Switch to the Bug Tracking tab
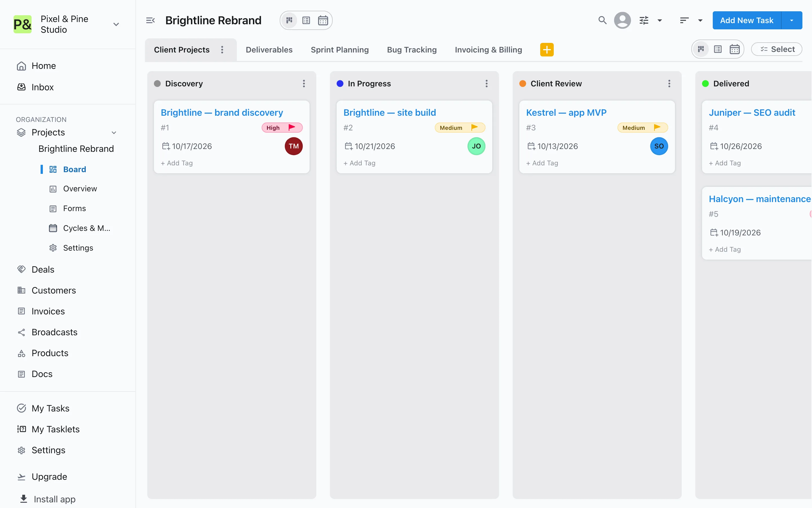 [x=412, y=50]
